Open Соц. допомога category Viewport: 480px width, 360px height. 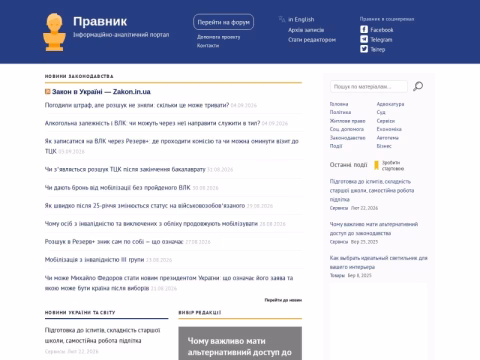[x=347, y=129]
